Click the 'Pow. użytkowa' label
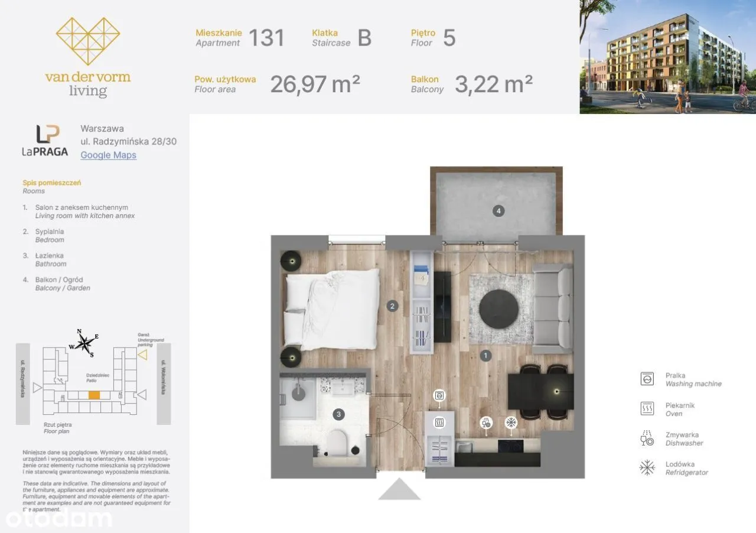 pos(225,79)
